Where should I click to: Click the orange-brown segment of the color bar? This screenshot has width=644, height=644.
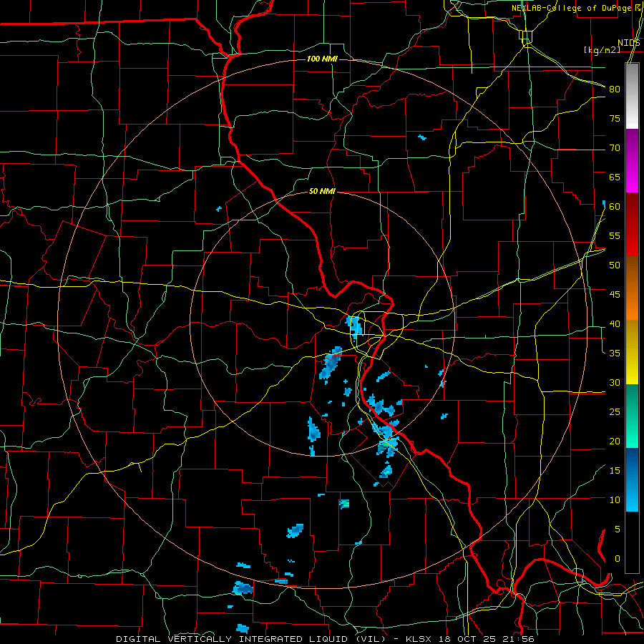(x=632, y=288)
